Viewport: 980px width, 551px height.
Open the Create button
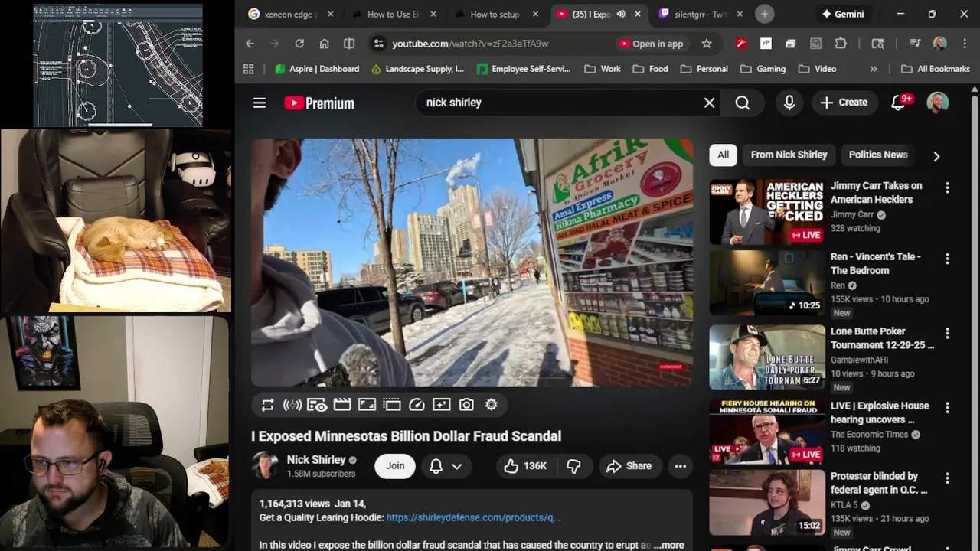coord(844,103)
